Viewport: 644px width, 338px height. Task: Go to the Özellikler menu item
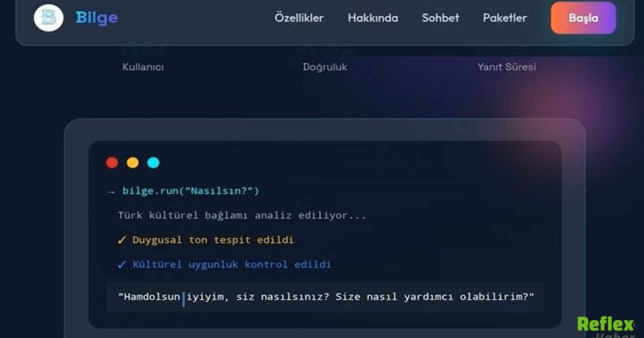click(x=299, y=18)
